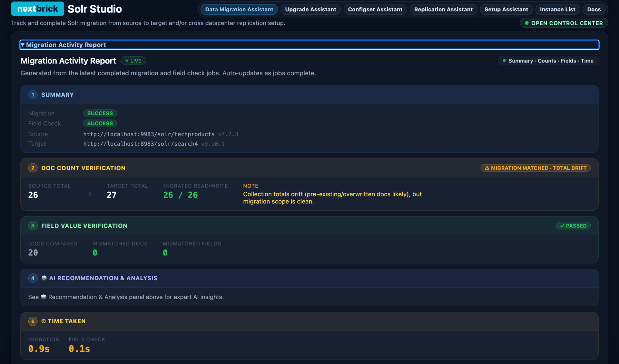Click the step 4 AI Recommendation number icon
The width and height of the screenshot is (619, 364).
[33, 278]
